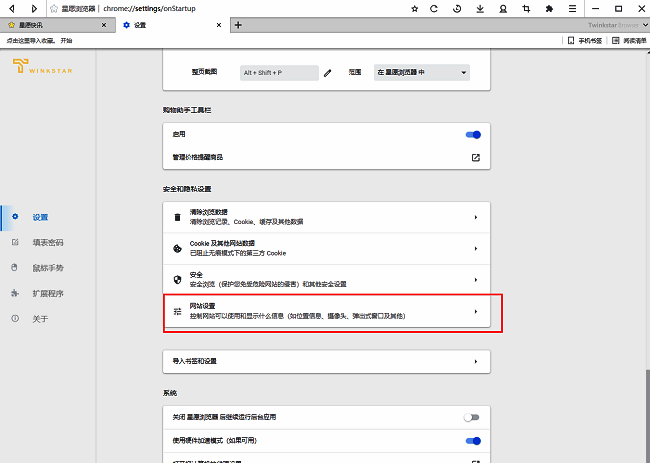Switch to the 设置 browser tab
This screenshot has height=463, width=650.
[x=172, y=25]
